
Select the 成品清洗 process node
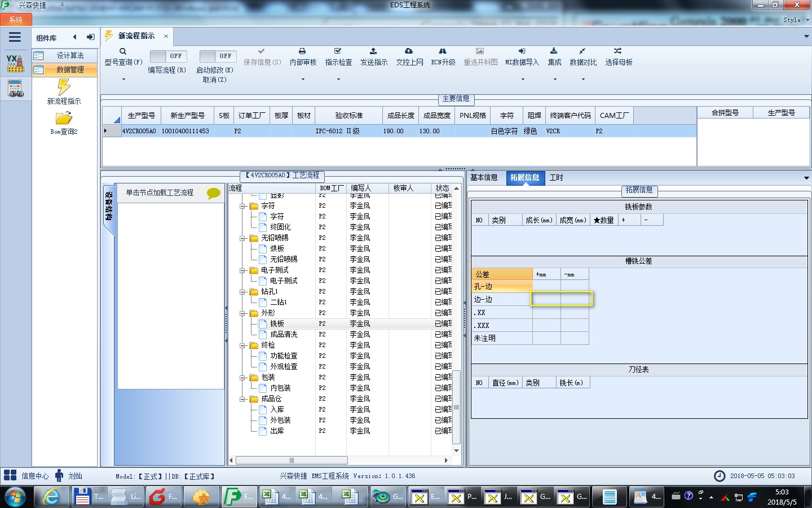click(284, 335)
